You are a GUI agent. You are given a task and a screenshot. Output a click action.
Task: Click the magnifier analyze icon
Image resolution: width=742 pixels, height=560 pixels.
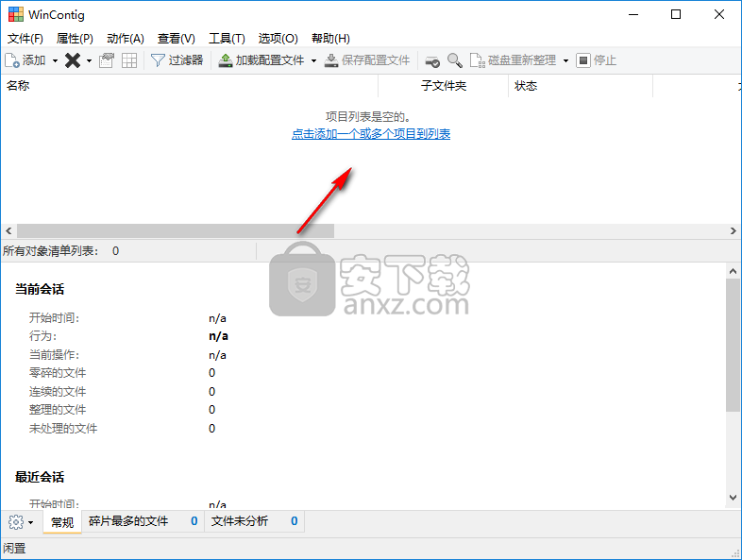[455, 60]
